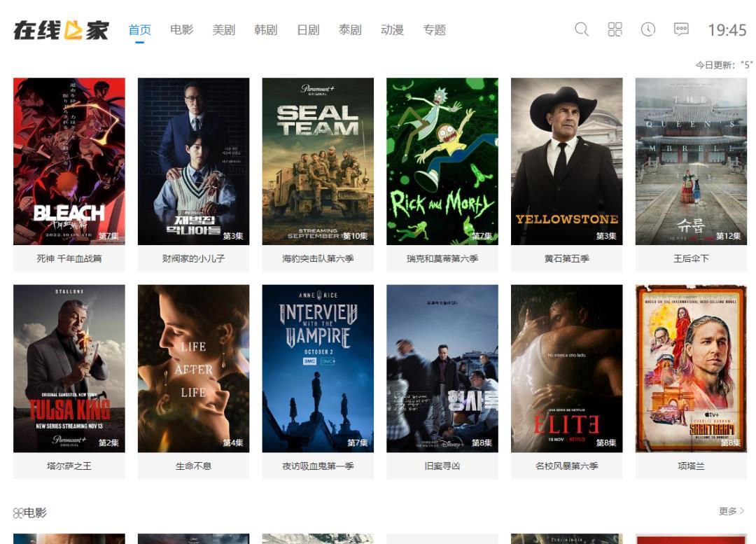
Task: Switch to the 韩剧 navigation tab
Action: pos(266,30)
